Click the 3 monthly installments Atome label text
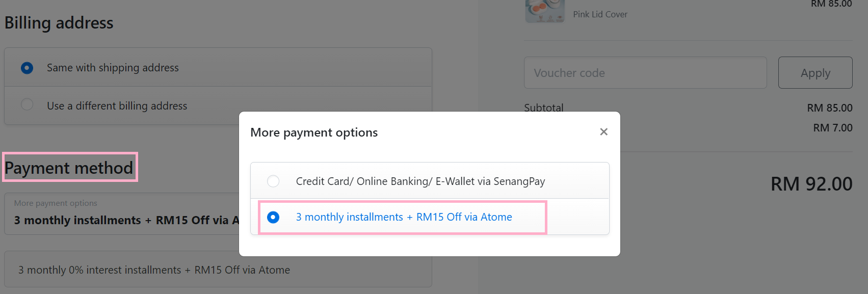Screen dimensions: 868x294 point(404,217)
